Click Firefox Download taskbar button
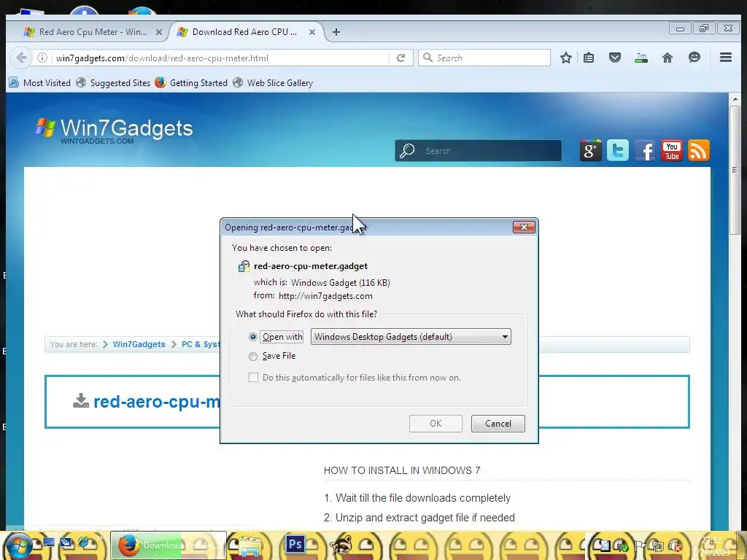 tap(169, 545)
